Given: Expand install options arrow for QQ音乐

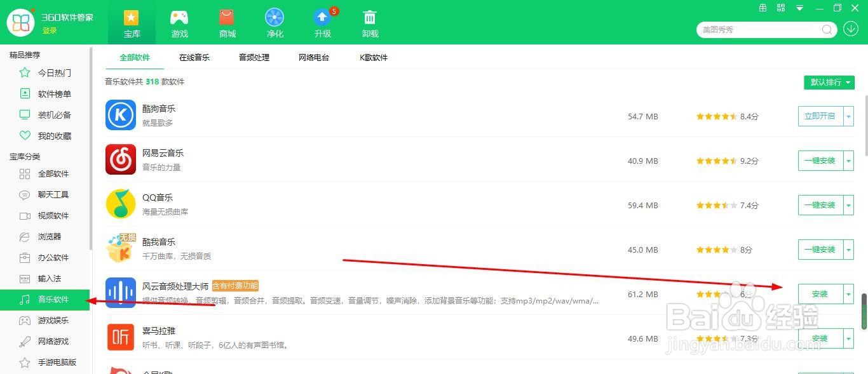Looking at the screenshot, I should click(848, 205).
